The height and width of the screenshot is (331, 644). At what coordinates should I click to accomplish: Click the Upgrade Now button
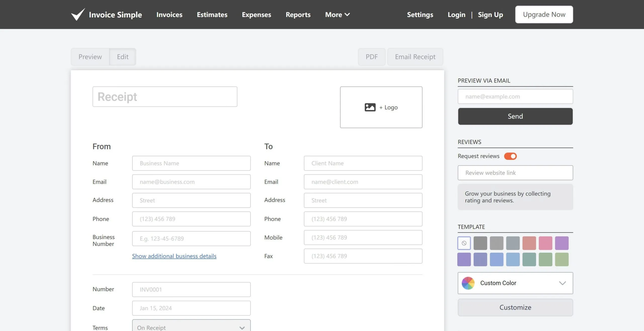click(x=544, y=14)
